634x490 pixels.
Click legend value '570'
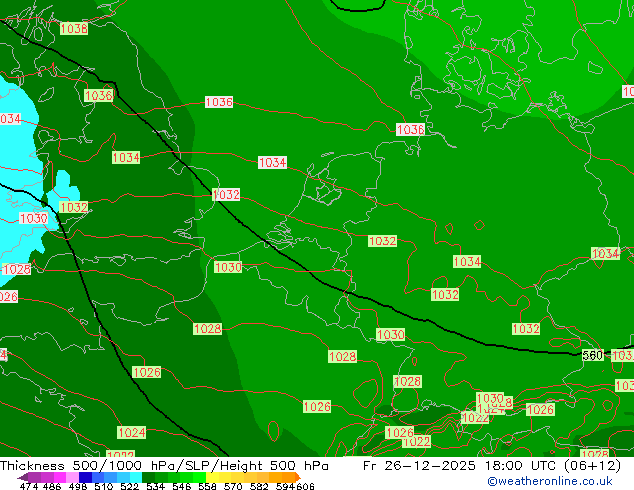point(233,486)
